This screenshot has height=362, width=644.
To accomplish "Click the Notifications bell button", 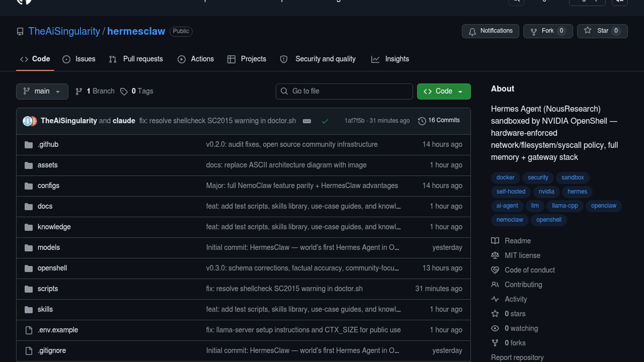I will (490, 31).
